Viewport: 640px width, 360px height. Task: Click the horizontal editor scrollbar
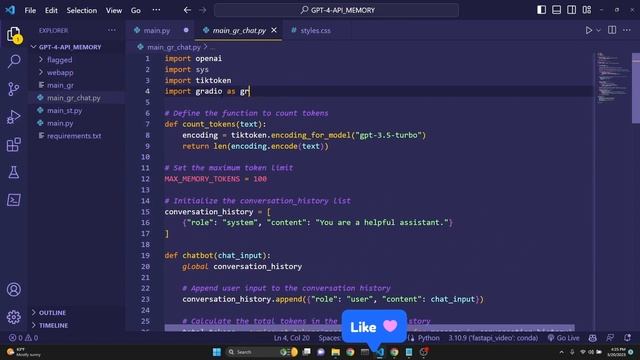point(369,328)
